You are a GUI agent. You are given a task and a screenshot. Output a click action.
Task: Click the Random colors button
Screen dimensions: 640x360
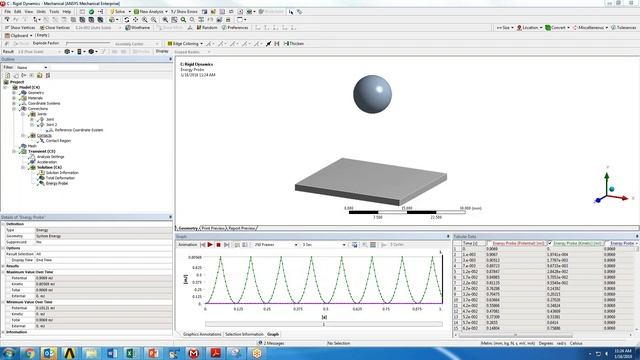(207, 28)
